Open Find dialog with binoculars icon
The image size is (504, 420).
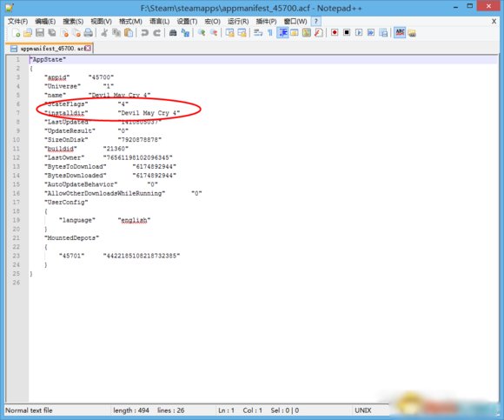point(173,33)
